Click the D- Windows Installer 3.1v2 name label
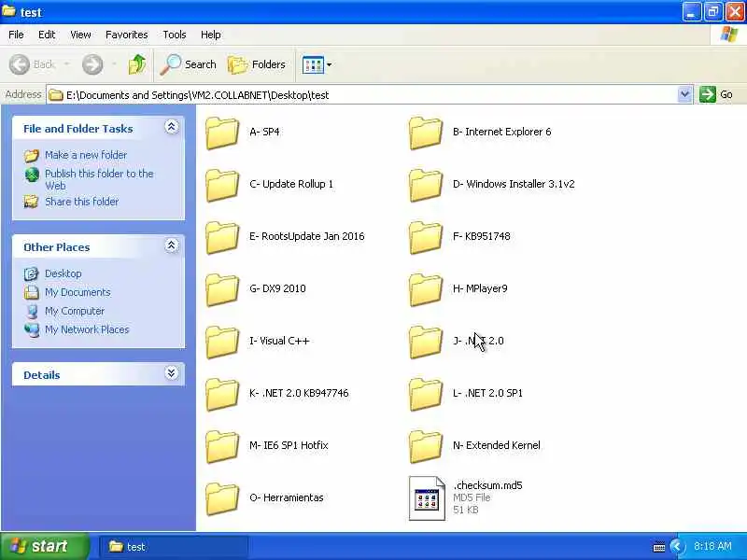The height and width of the screenshot is (560, 747). pyautogui.click(x=514, y=184)
